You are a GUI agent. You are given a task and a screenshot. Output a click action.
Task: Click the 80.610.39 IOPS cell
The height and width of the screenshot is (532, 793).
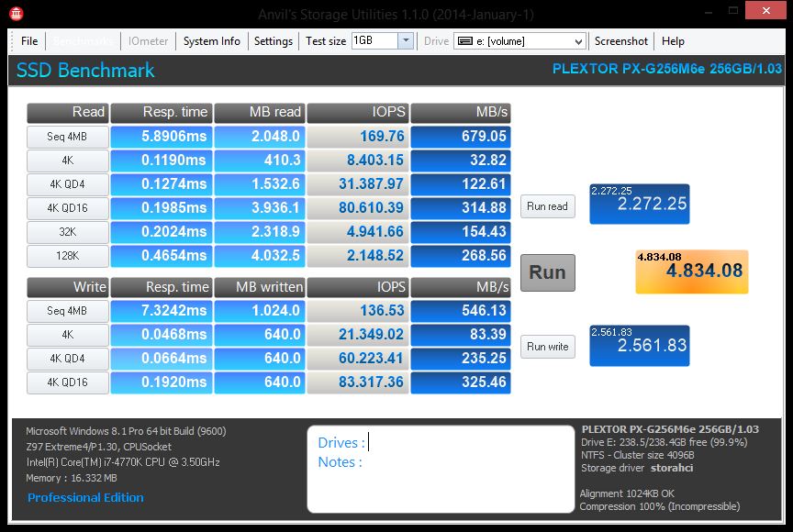358,207
